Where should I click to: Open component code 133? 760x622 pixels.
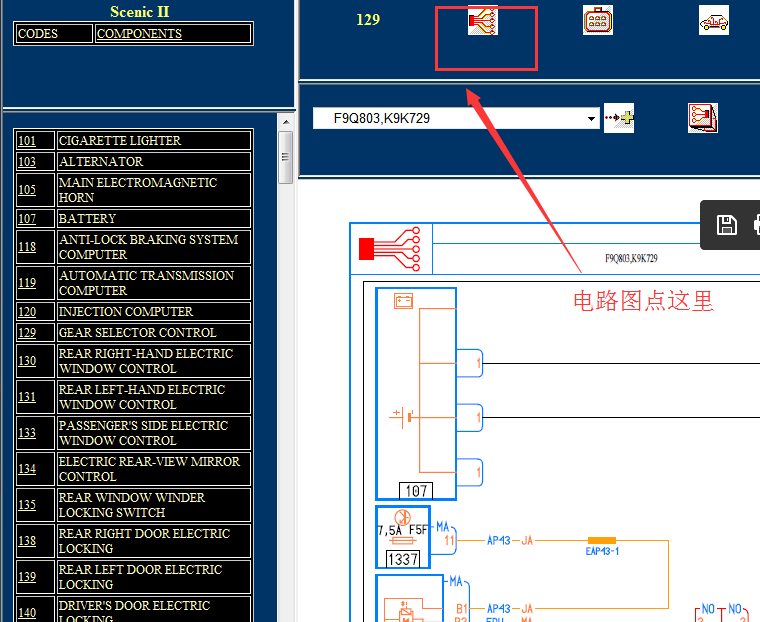click(x=27, y=432)
